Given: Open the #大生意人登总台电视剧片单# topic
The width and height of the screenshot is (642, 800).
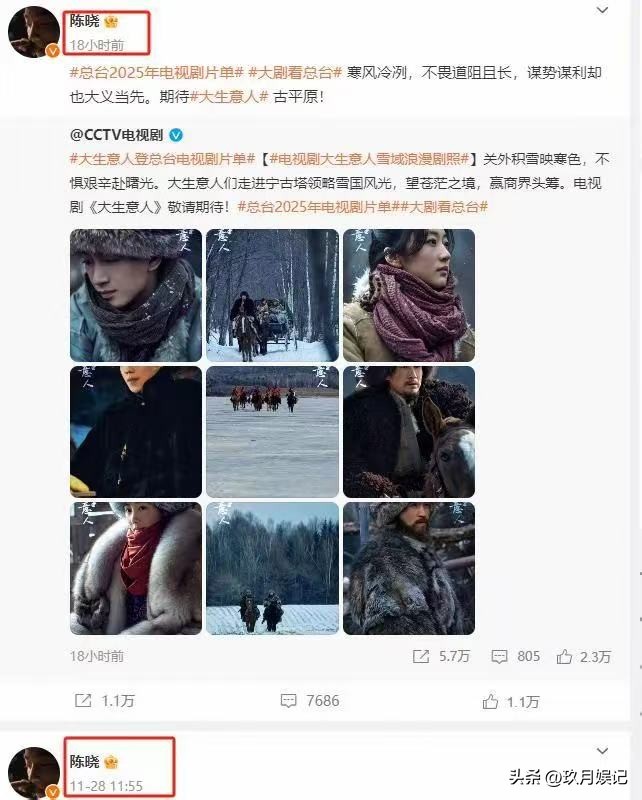Looking at the screenshot, I should coord(162,159).
